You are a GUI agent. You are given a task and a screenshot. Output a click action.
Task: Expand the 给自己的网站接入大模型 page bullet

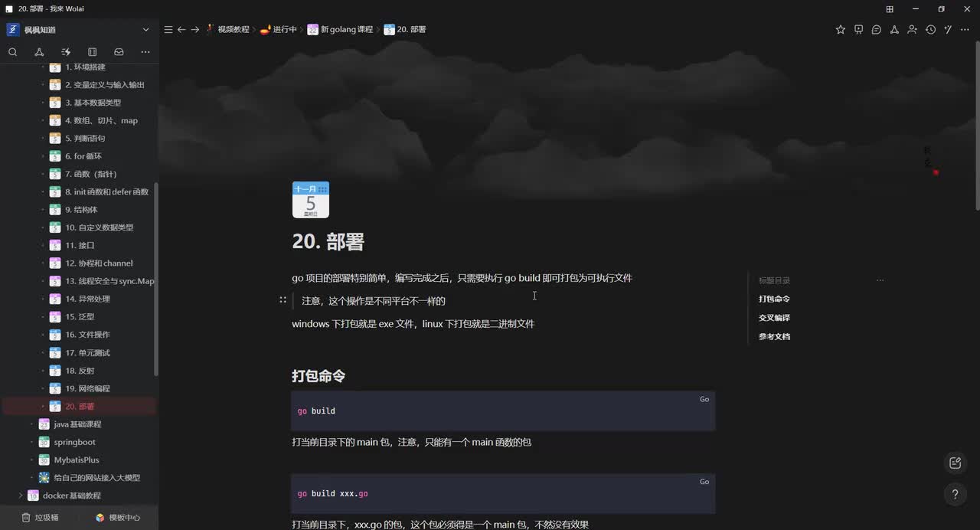(x=31, y=478)
